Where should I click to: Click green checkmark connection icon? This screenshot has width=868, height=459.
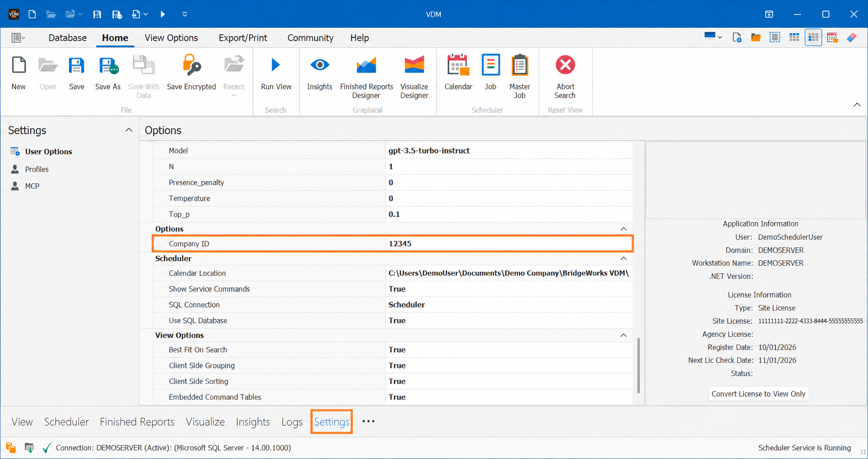[x=47, y=447]
